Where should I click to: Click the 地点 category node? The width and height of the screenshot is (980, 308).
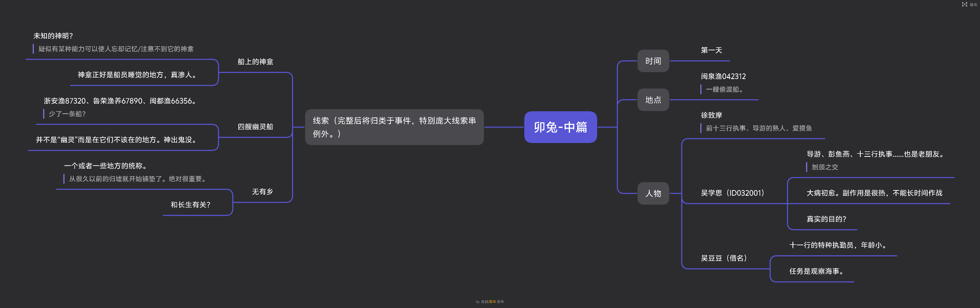point(653,100)
